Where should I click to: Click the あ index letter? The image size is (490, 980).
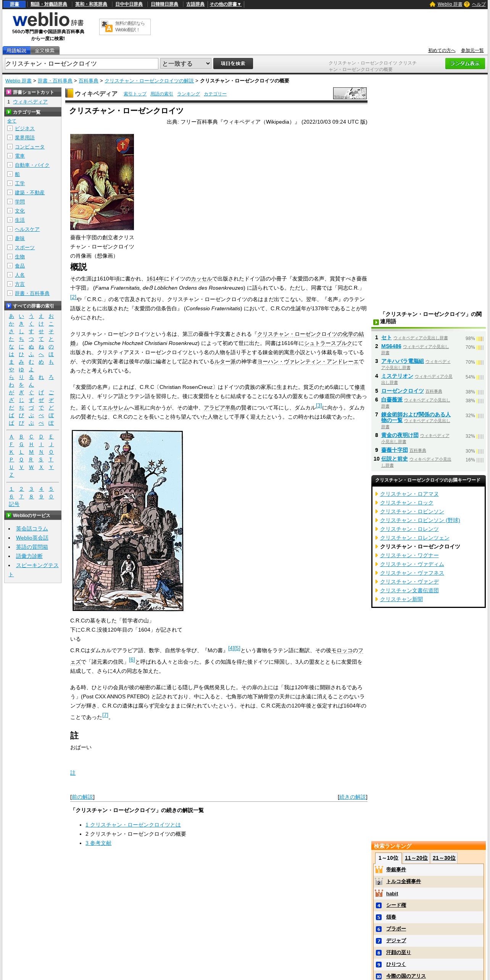click(x=11, y=316)
